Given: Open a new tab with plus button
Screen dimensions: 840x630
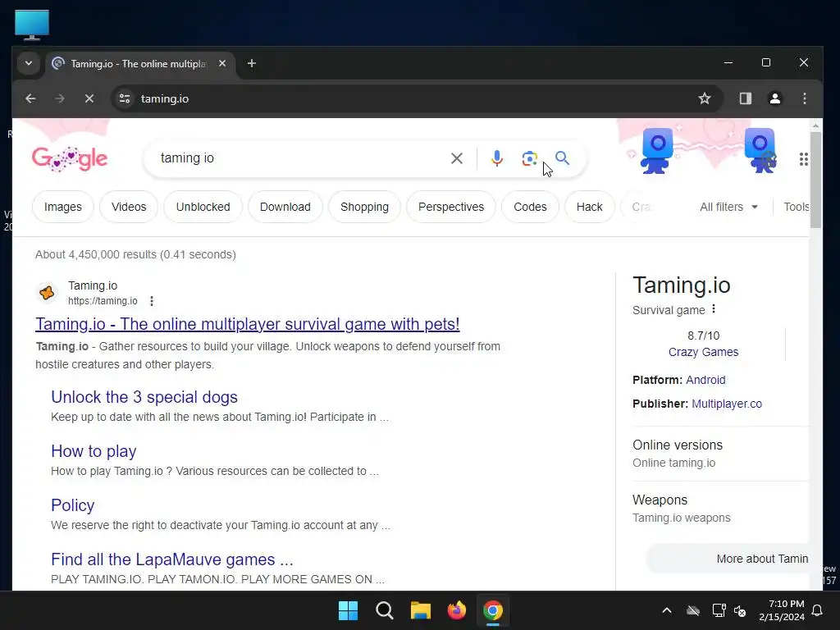Looking at the screenshot, I should (251, 64).
